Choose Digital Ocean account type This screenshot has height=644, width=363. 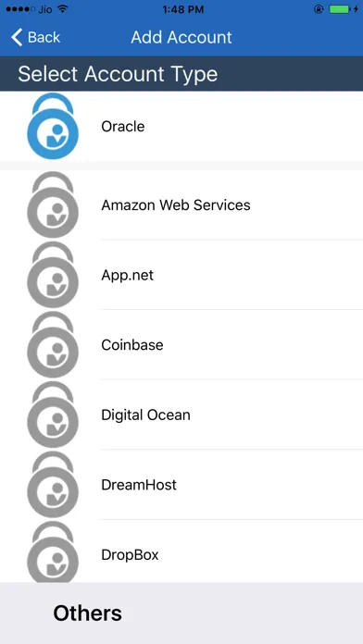181,415
